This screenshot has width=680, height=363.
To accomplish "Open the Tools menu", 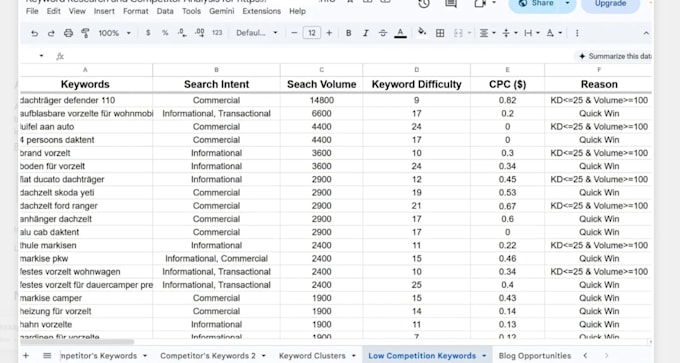I will [191, 11].
